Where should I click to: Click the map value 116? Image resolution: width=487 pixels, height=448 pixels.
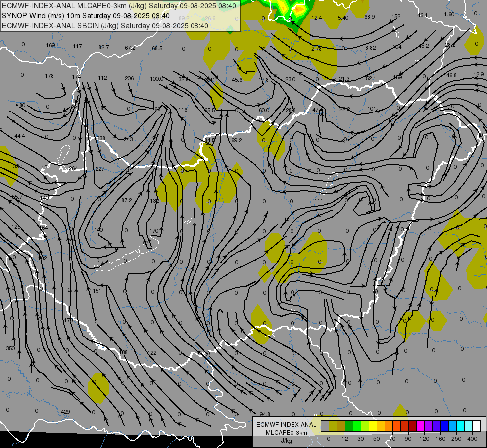click(183, 110)
